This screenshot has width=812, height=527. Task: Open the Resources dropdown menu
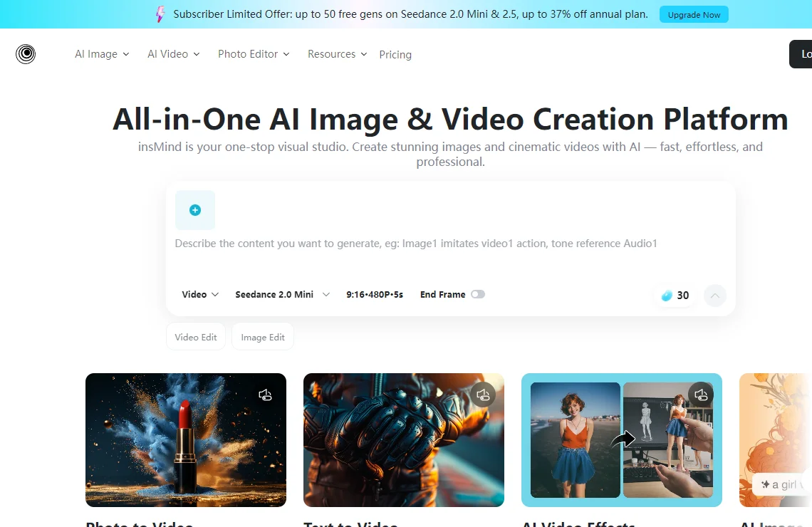coord(337,54)
